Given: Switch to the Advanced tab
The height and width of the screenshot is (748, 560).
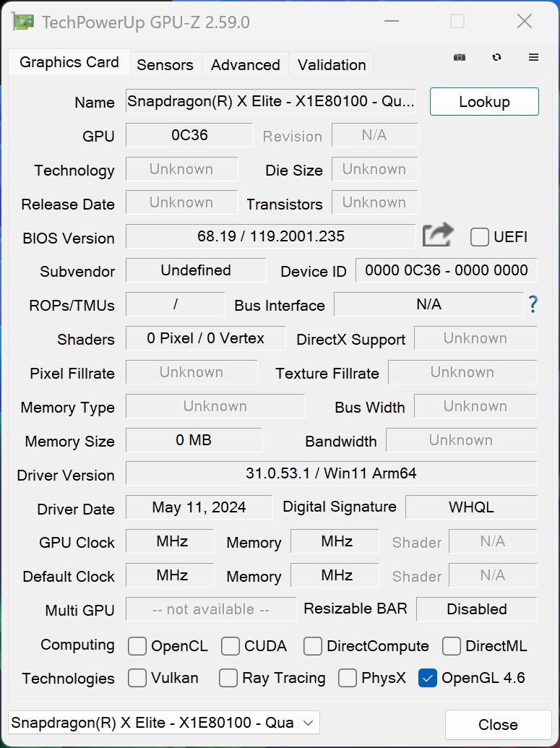Looking at the screenshot, I should (245, 65).
